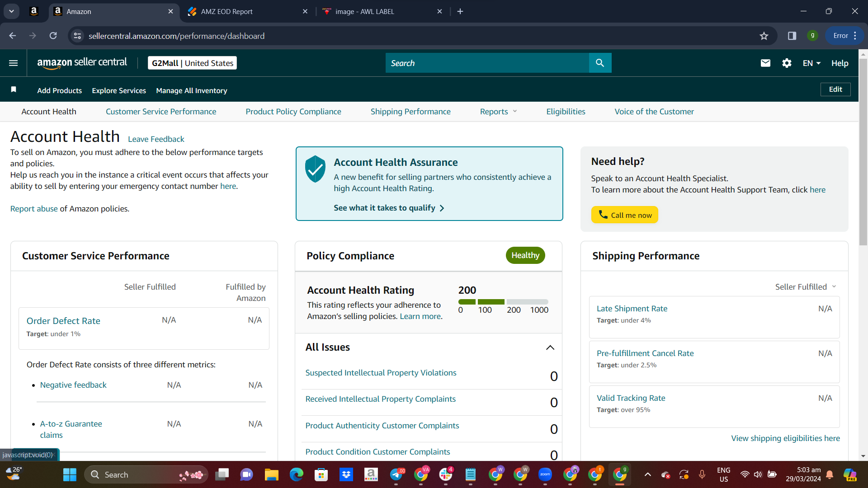The width and height of the screenshot is (868, 488).
Task: Focus the Seller Central Search field
Action: [487, 63]
